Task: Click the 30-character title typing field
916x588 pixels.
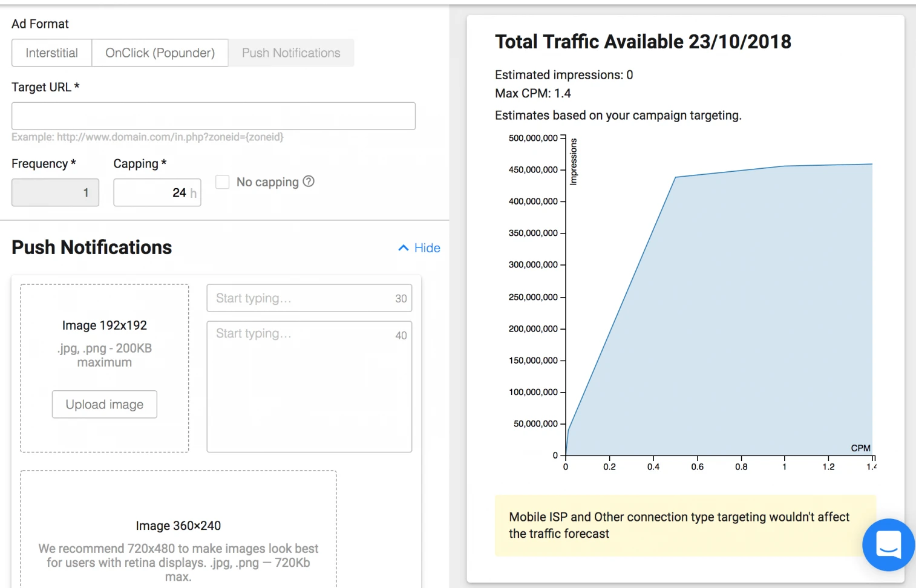Action: (x=309, y=298)
